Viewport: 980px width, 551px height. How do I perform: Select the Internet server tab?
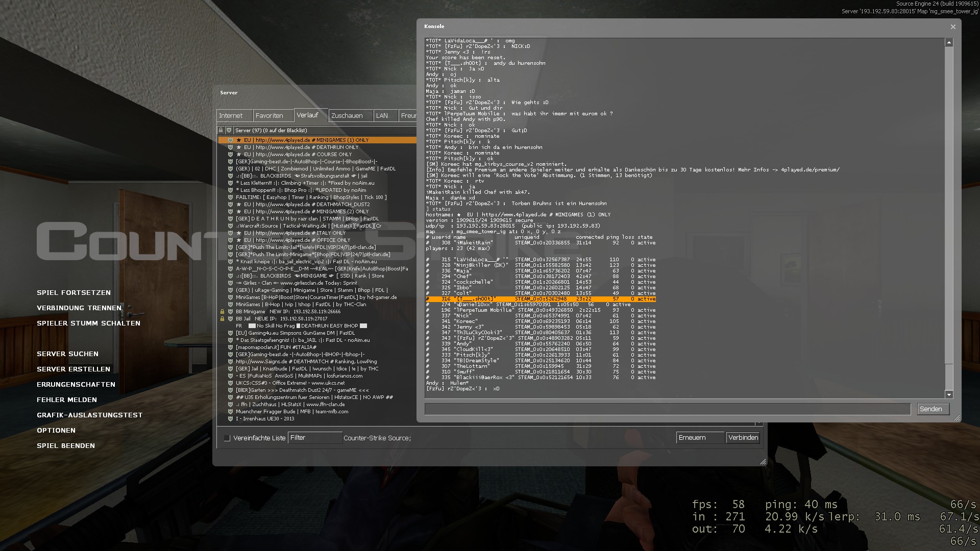coord(234,116)
